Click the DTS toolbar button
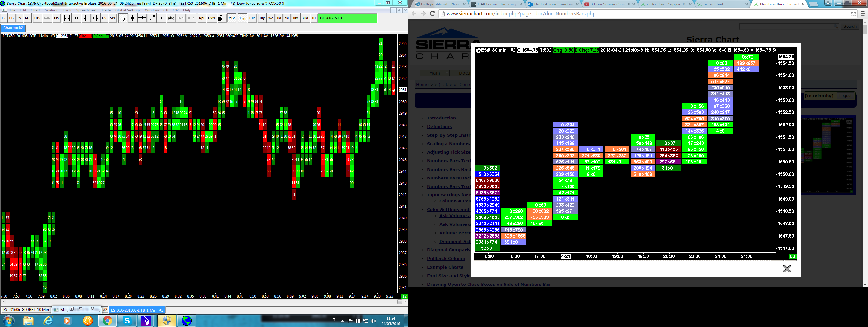Viewport: 868px width, 327px height. tap(37, 18)
